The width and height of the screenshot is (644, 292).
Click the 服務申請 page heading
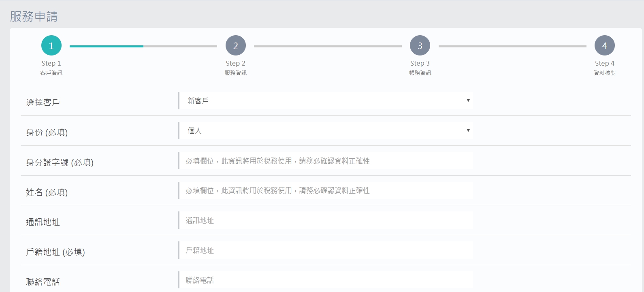pyautogui.click(x=34, y=17)
